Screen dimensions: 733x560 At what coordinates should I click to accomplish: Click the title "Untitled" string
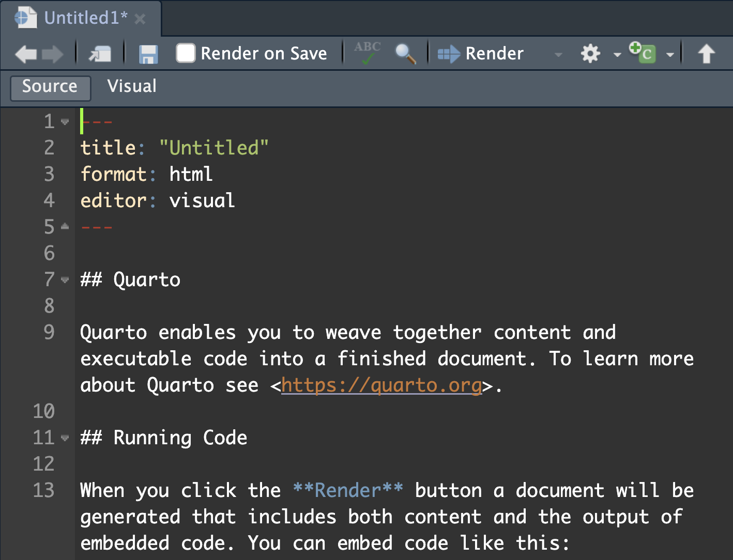(213, 148)
